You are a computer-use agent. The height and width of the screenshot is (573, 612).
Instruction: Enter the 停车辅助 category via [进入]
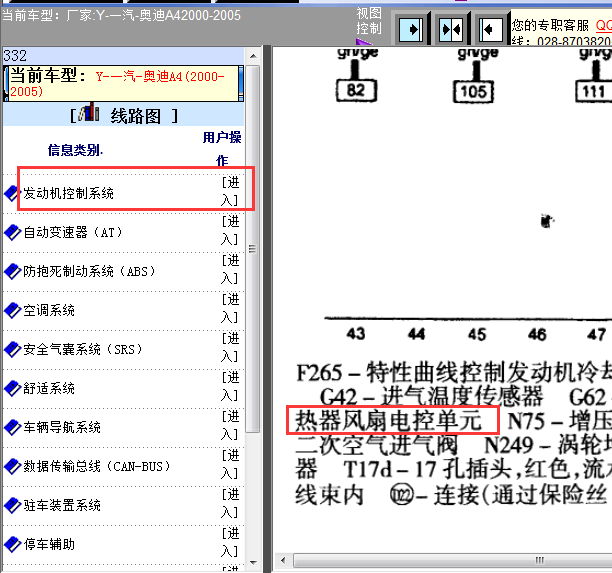tap(230, 543)
